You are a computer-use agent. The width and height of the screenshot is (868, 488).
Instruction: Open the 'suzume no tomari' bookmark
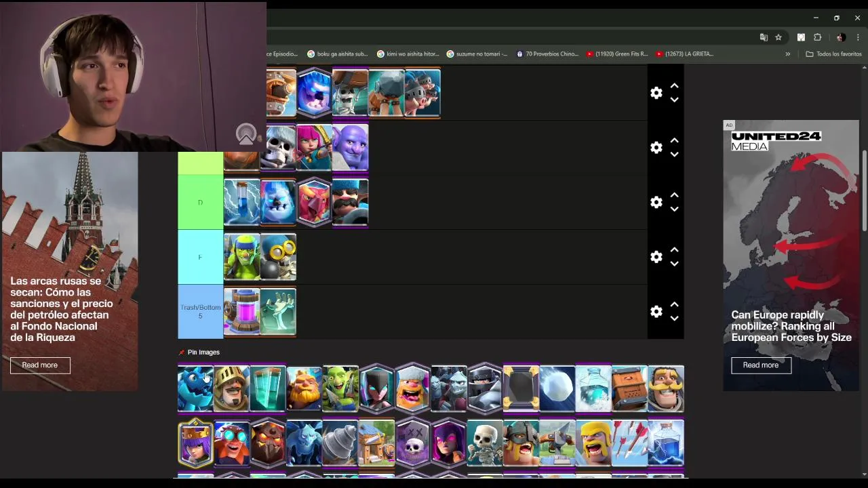click(477, 54)
